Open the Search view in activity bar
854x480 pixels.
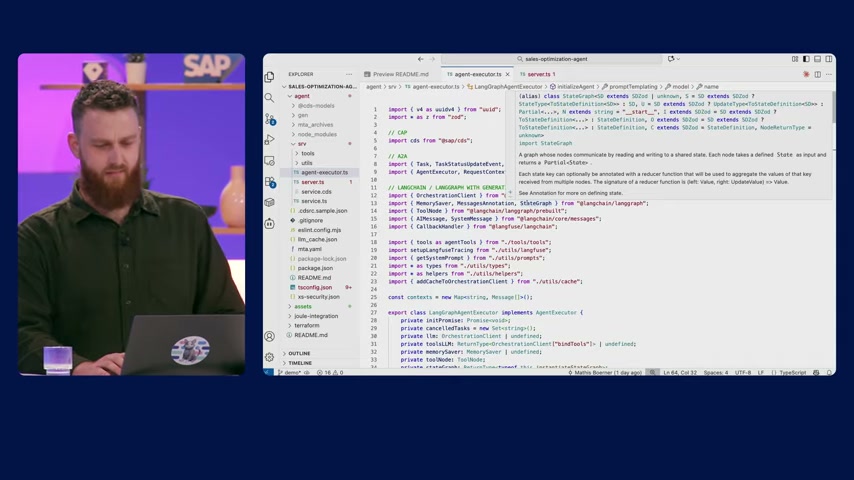click(270, 98)
